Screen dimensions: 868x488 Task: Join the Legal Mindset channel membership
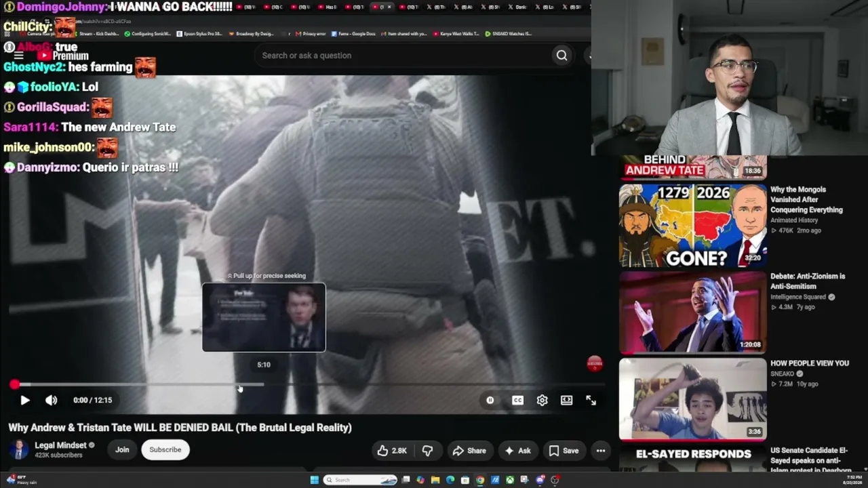point(122,449)
